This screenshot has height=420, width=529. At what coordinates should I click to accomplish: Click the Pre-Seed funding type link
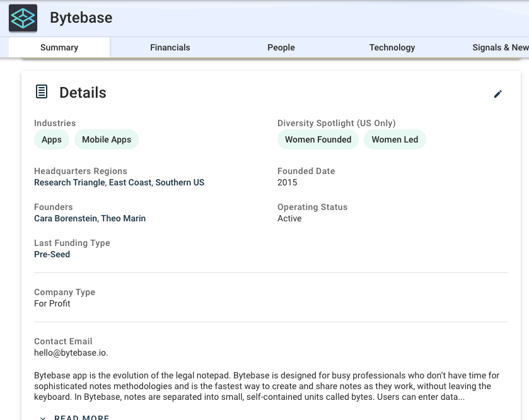(52, 254)
